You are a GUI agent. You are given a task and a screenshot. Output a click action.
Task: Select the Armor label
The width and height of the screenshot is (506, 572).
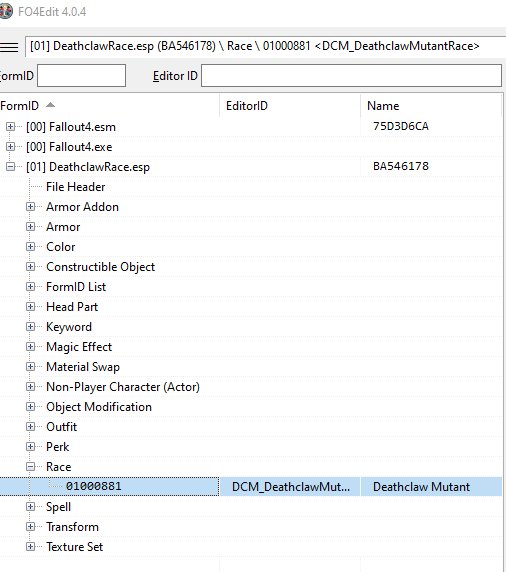tap(63, 227)
